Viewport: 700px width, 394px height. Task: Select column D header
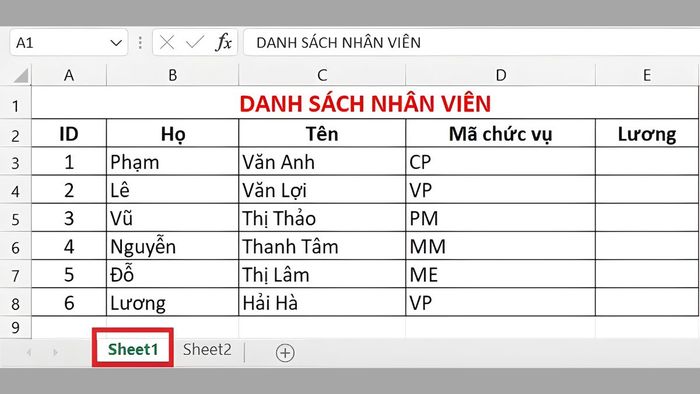(500, 75)
